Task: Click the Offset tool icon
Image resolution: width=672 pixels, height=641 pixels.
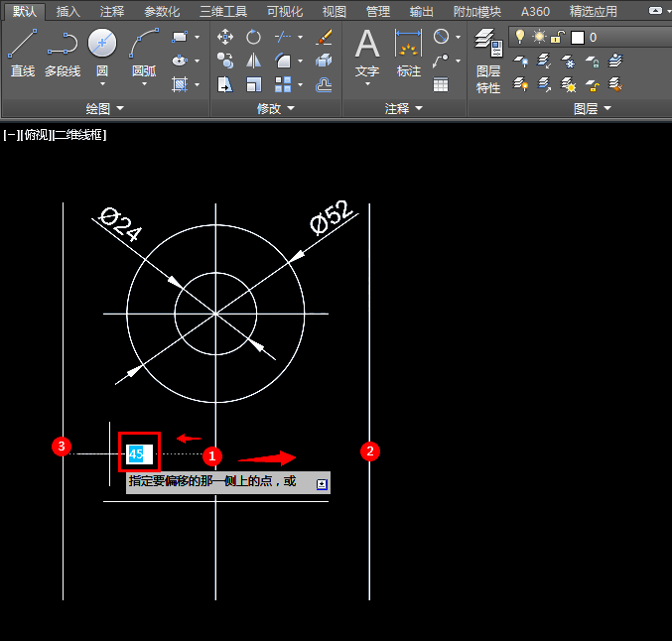Action: pos(324,85)
